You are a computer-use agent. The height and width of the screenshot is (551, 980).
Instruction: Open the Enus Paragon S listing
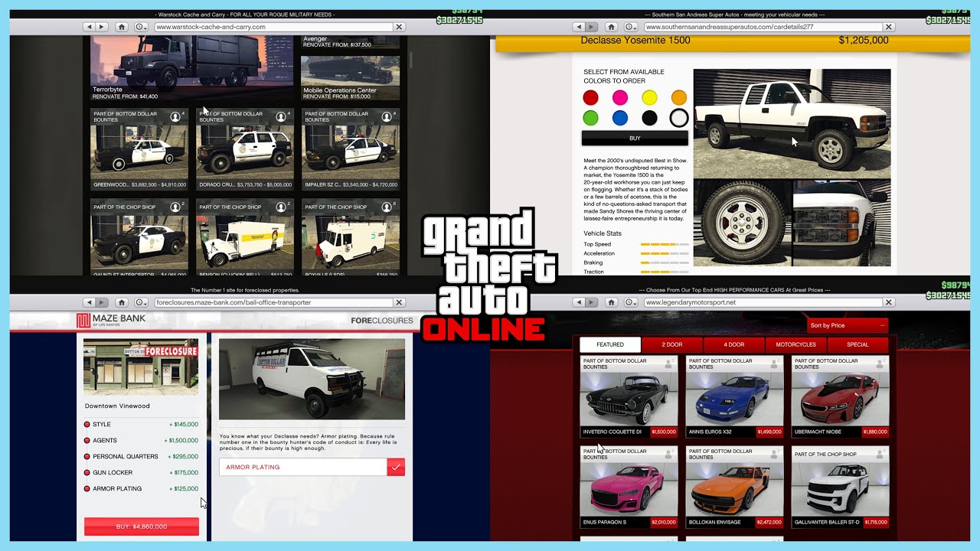click(x=629, y=487)
